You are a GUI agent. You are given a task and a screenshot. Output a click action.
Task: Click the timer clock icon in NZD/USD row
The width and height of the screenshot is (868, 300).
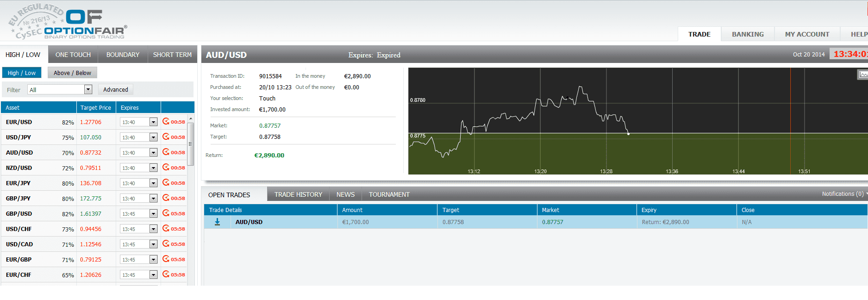point(166,168)
